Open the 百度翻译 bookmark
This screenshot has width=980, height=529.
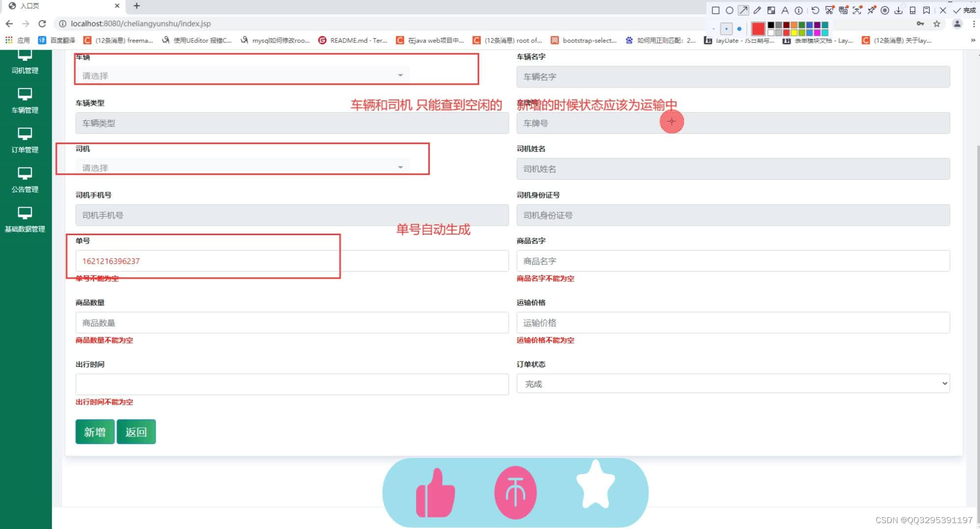tap(57, 40)
